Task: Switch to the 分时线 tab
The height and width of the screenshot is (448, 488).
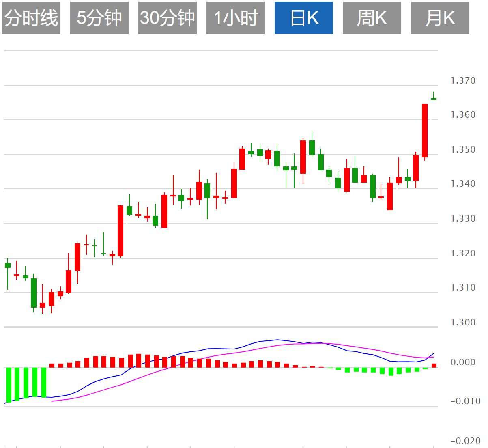Action: (31, 18)
